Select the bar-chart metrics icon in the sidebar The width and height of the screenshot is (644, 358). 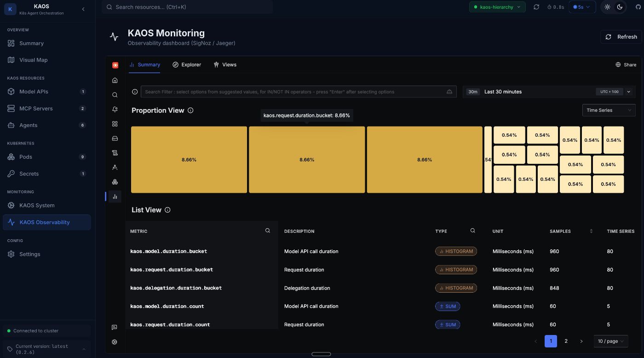click(115, 196)
